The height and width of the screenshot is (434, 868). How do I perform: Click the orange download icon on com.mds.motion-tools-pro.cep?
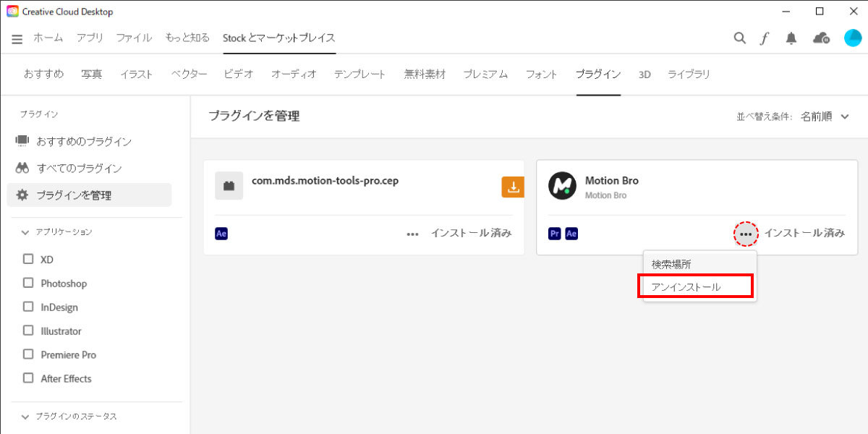(513, 187)
